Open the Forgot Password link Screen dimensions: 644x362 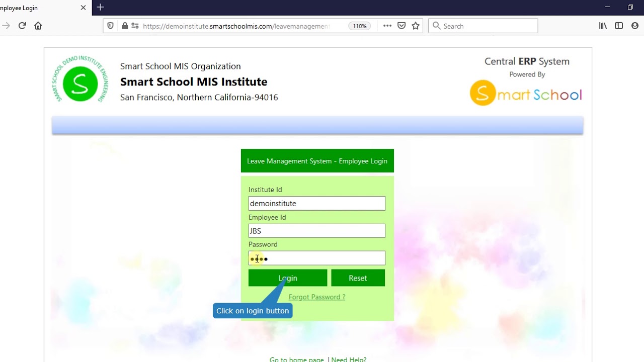[x=317, y=297]
